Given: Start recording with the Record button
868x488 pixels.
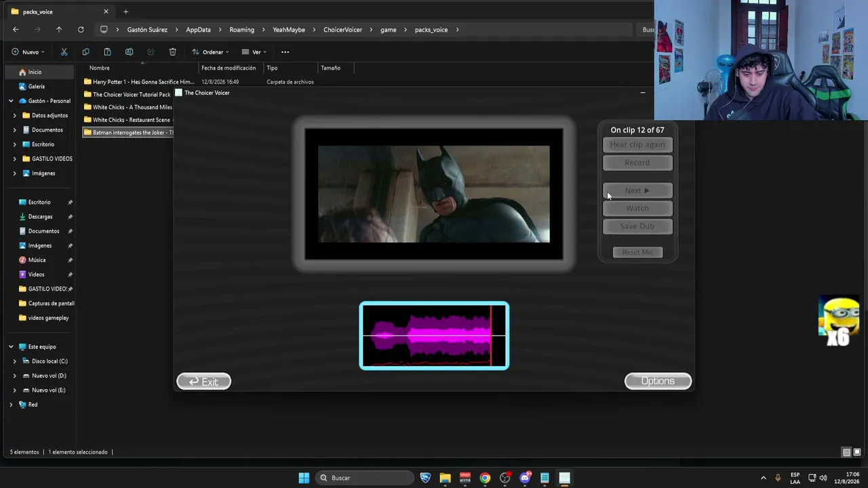Looking at the screenshot, I should click(637, 163).
